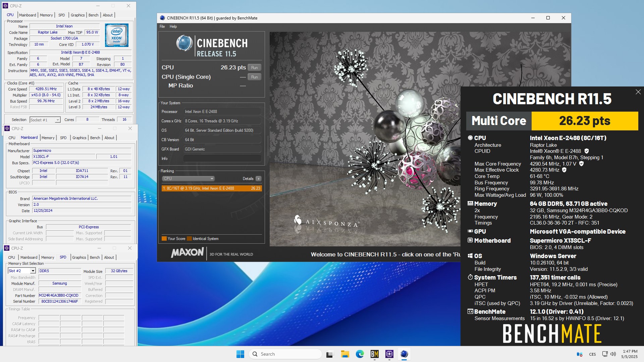Select SPD tab in top CPU-Z window
Viewport: 644px width, 362px height.
pos(61,15)
